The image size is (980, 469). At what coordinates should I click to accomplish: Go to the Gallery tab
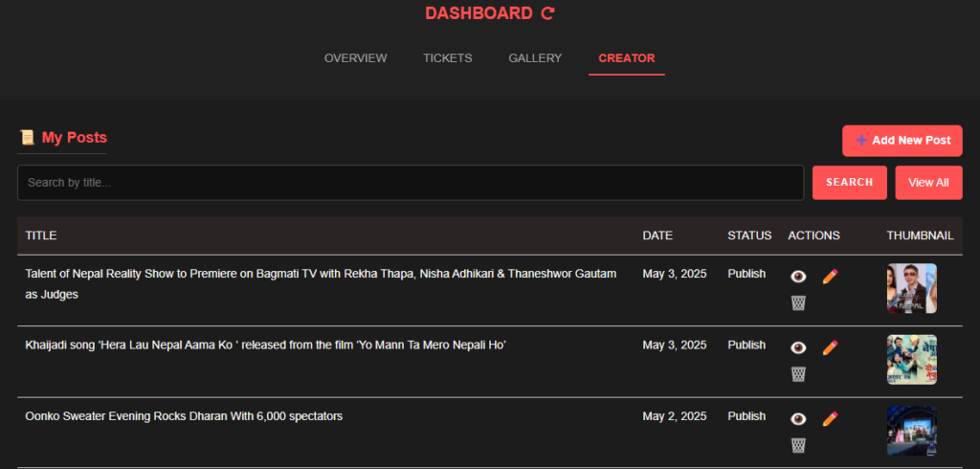[535, 58]
